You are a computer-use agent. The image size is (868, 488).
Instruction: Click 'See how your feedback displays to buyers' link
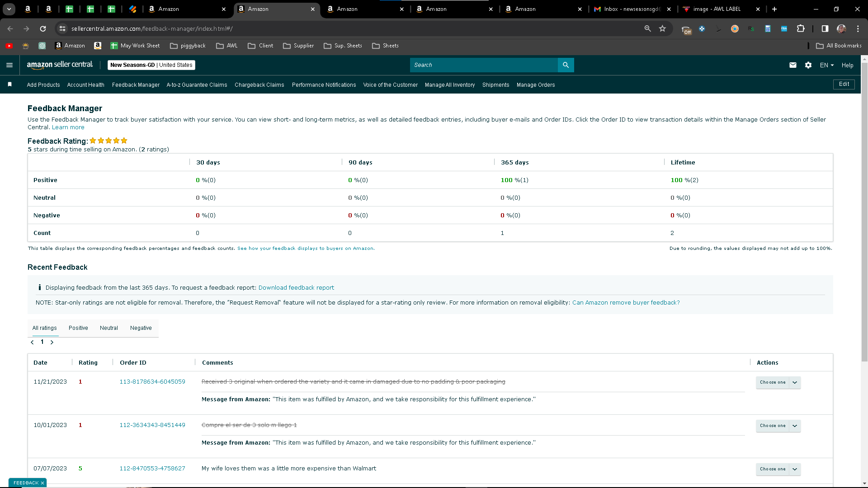click(306, 248)
